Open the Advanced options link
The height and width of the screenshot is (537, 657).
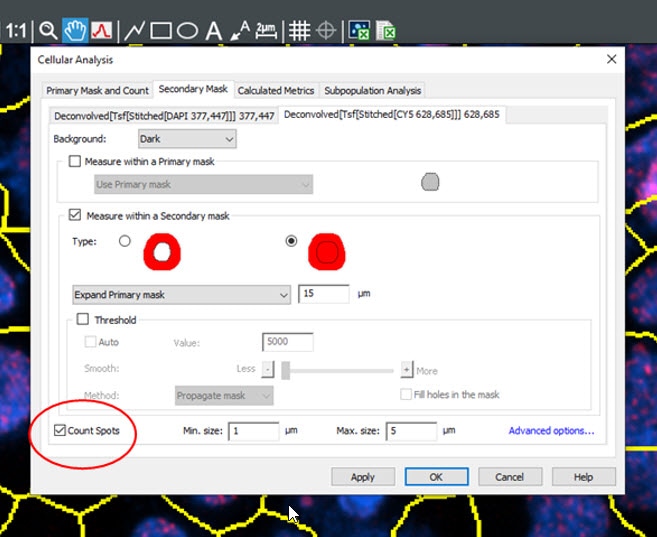(551, 431)
